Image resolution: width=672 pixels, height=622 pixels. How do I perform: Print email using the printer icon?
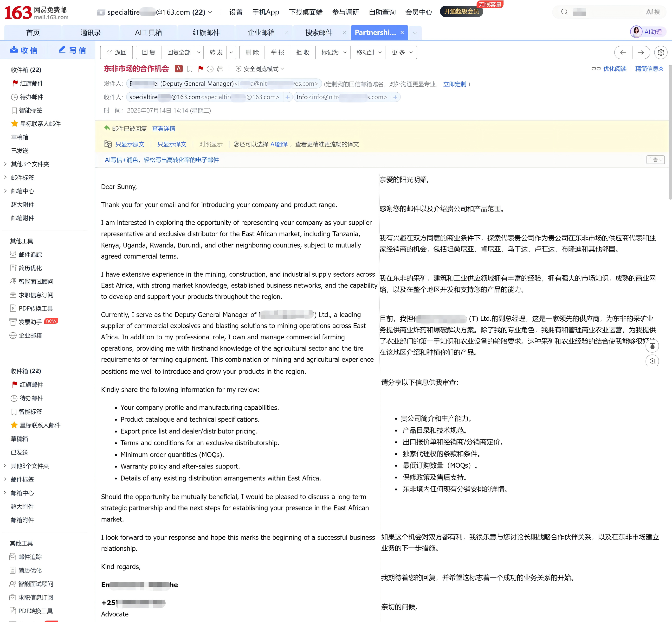point(220,69)
